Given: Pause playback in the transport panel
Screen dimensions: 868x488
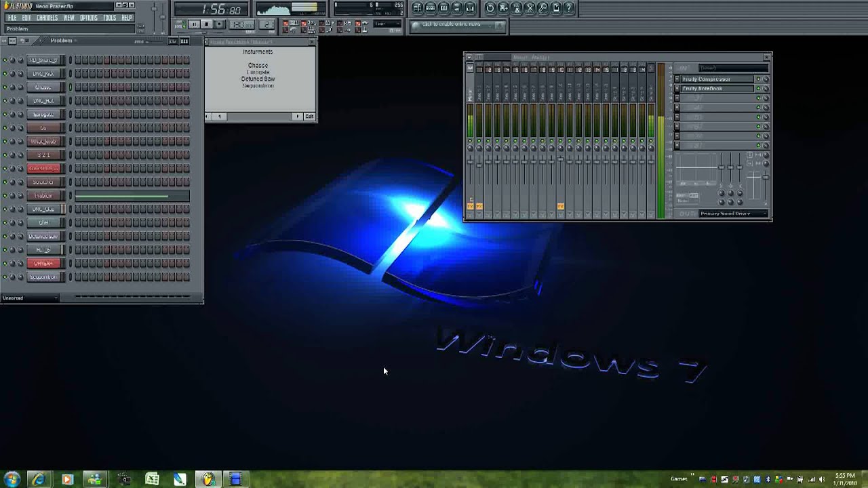Looking at the screenshot, I should (195, 24).
